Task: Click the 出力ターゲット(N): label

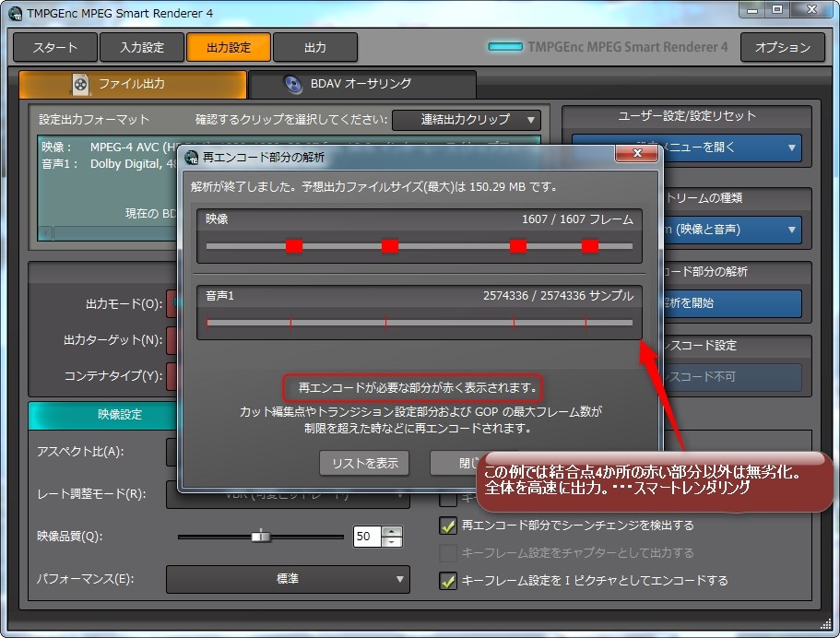Action: (x=113, y=340)
